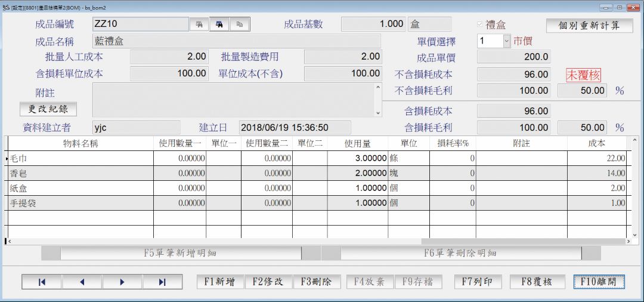Select the 紙盒 material row

tap(317, 188)
